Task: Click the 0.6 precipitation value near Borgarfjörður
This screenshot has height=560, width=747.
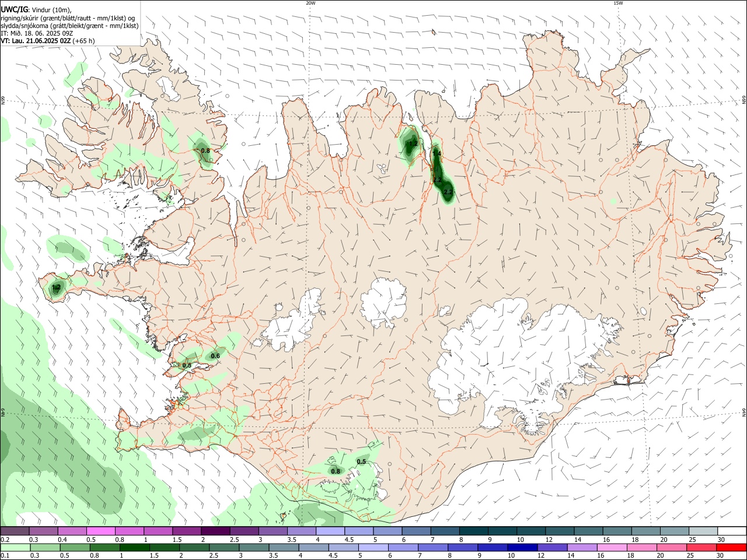Action: click(x=215, y=356)
